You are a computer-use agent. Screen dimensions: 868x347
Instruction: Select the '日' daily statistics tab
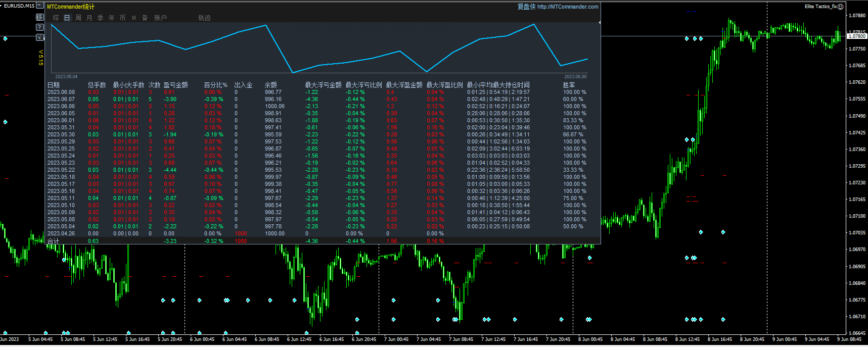(x=67, y=18)
